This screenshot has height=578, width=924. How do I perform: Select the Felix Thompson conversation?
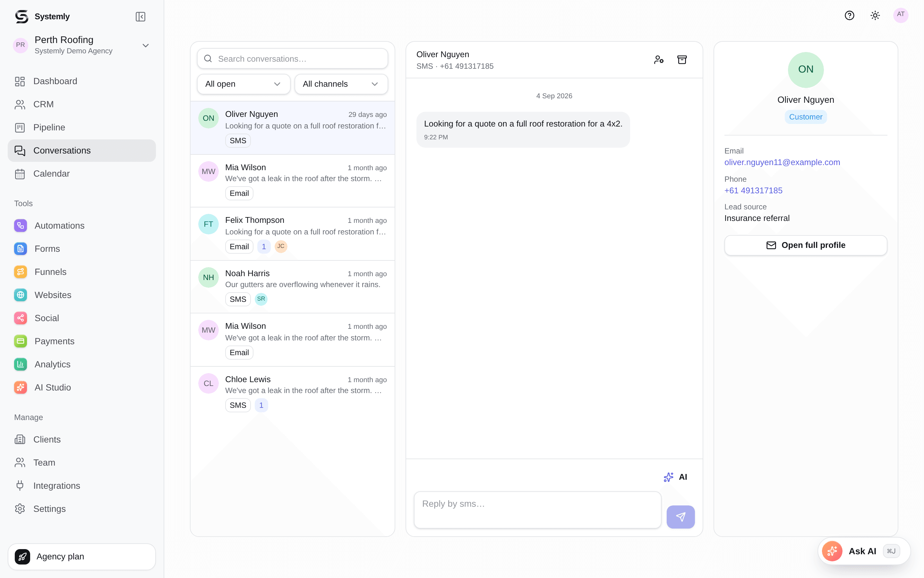coord(293,234)
